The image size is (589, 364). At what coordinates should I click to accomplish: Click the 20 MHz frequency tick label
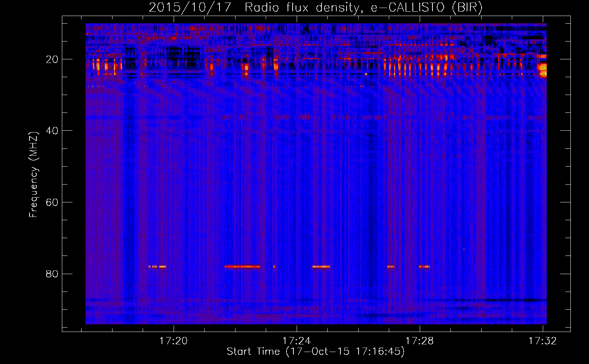tap(52, 59)
